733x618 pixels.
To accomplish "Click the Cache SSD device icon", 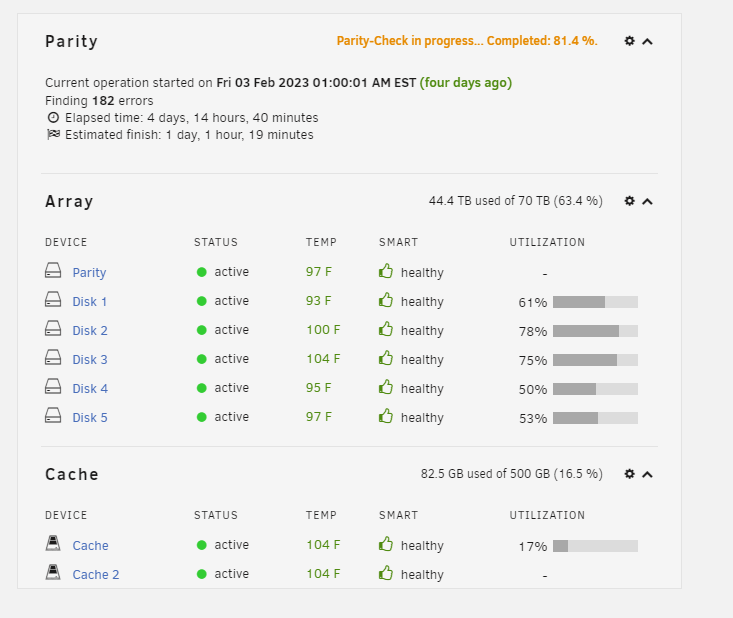I will [53, 543].
